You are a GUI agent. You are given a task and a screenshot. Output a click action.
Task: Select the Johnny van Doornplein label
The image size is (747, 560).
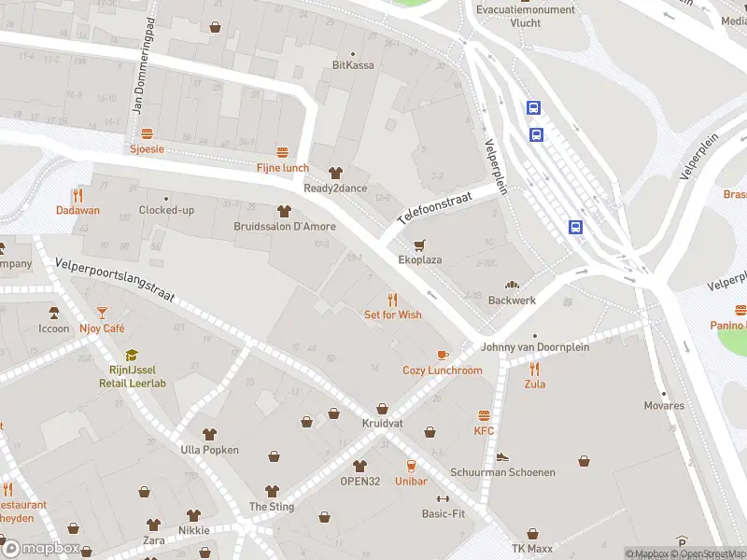point(534,347)
